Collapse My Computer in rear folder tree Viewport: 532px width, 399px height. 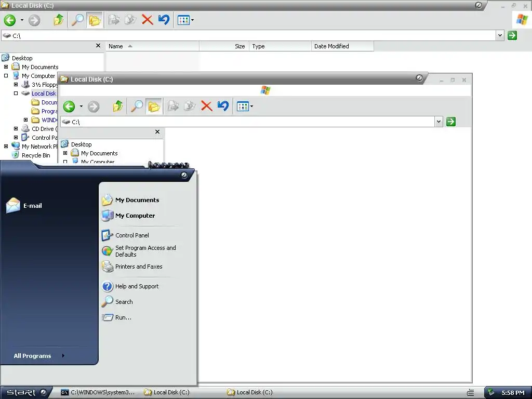[x=6, y=76]
